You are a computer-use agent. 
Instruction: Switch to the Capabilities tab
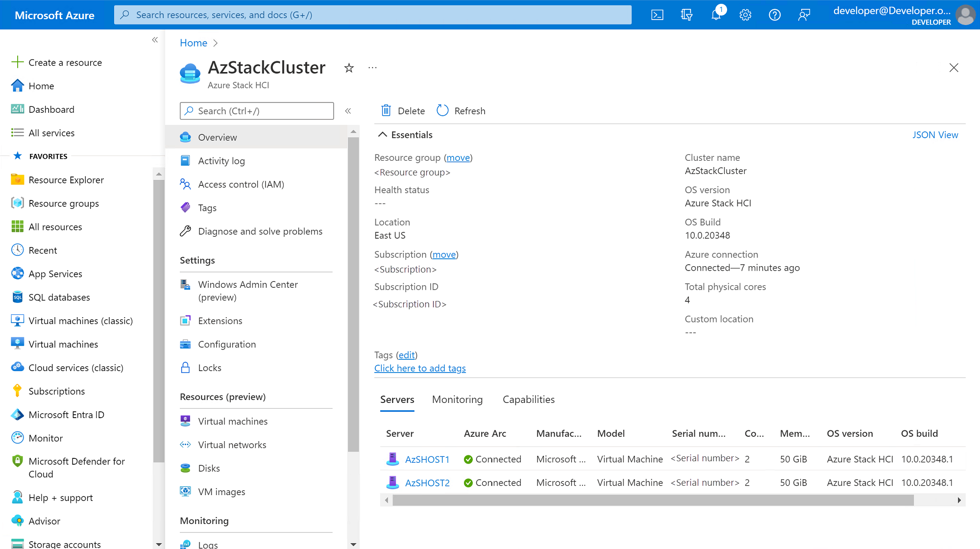coord(528,399)
